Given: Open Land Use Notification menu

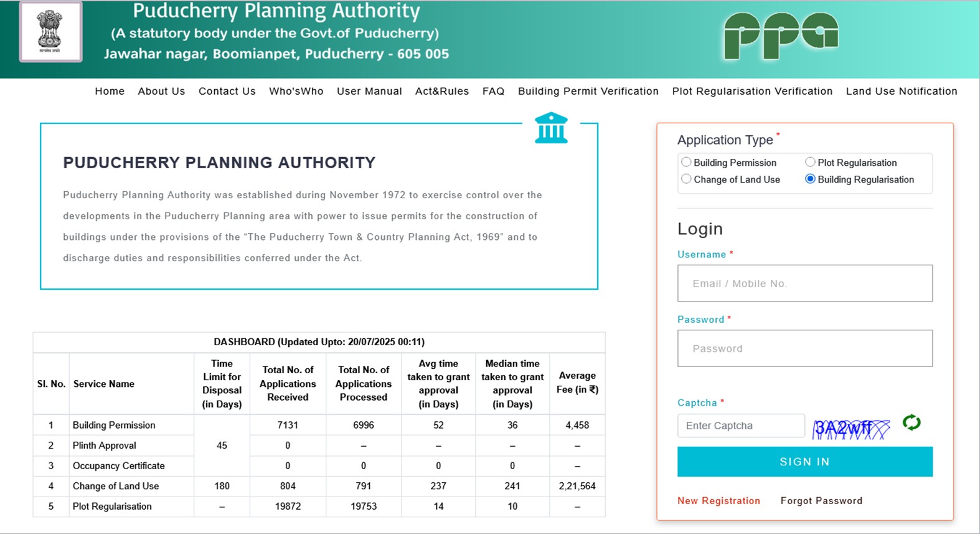Looking at the screenshot, I should click(x=902, y=91).
